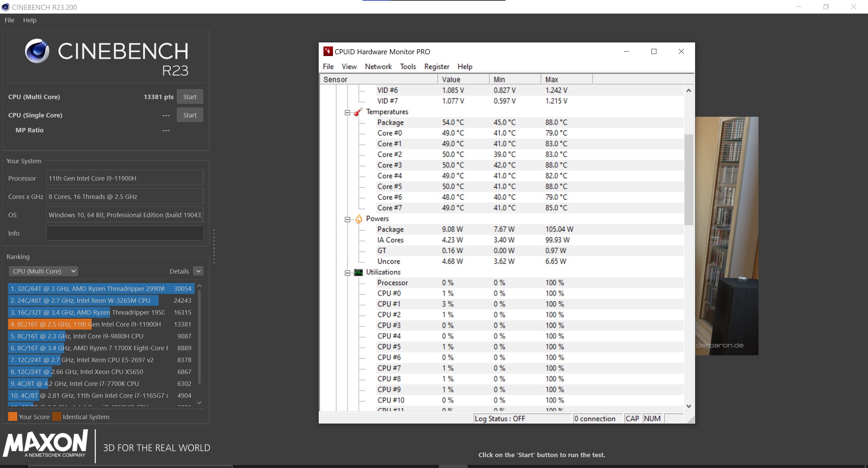Open Hardware Monitor View menu
868x468 pixels.
point(349,67)
